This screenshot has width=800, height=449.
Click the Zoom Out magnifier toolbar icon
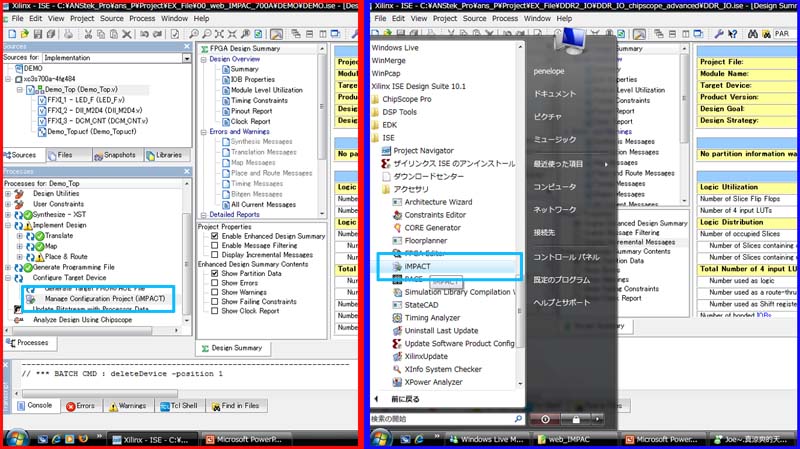point(206,34)
